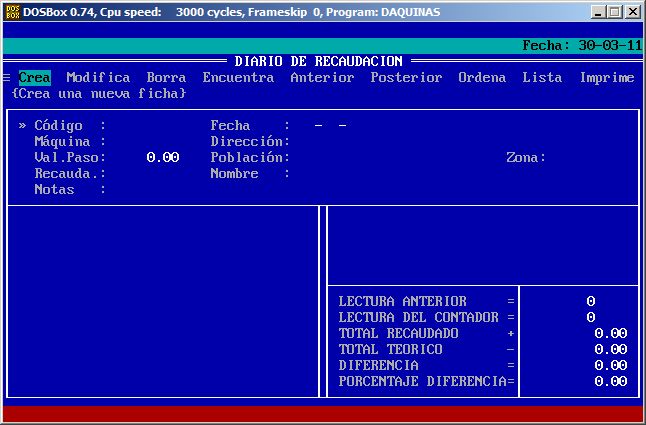Go to the Posterior record
Viewport: 646px width, 425px height.
[x=406, y=78]
